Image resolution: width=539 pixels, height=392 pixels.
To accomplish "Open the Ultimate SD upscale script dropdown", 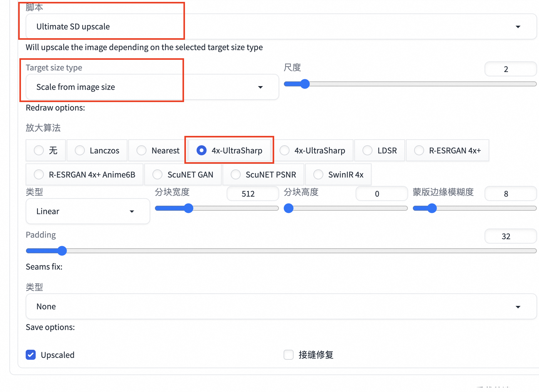I will [x=281, y=27].
